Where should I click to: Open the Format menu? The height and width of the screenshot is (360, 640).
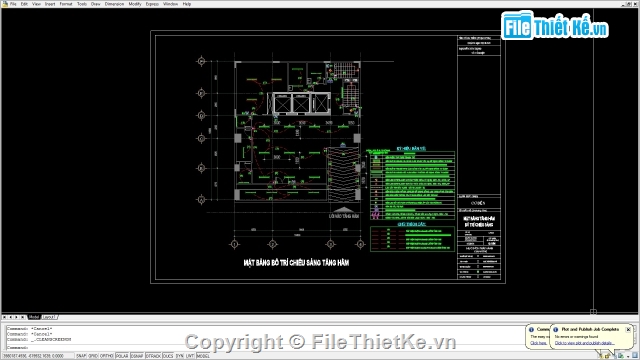click(66, 4)
